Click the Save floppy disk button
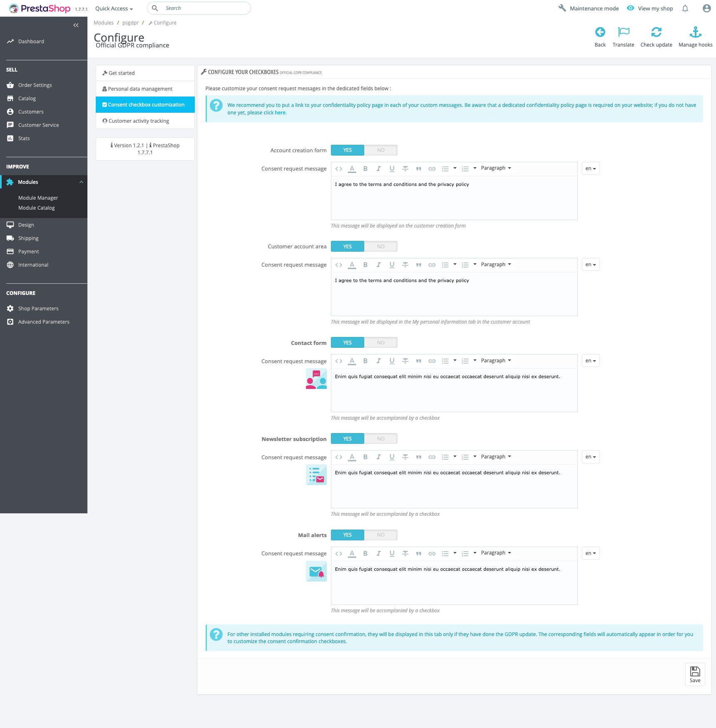716x728 pixels. tap(695, 674)
